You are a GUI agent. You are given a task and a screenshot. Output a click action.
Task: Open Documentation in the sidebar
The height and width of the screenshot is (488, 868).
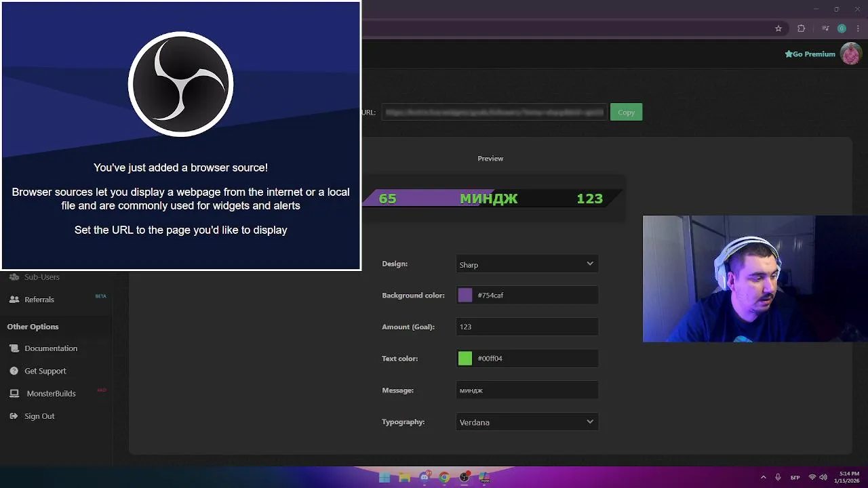pyautogui.click(x=51, y=348)
